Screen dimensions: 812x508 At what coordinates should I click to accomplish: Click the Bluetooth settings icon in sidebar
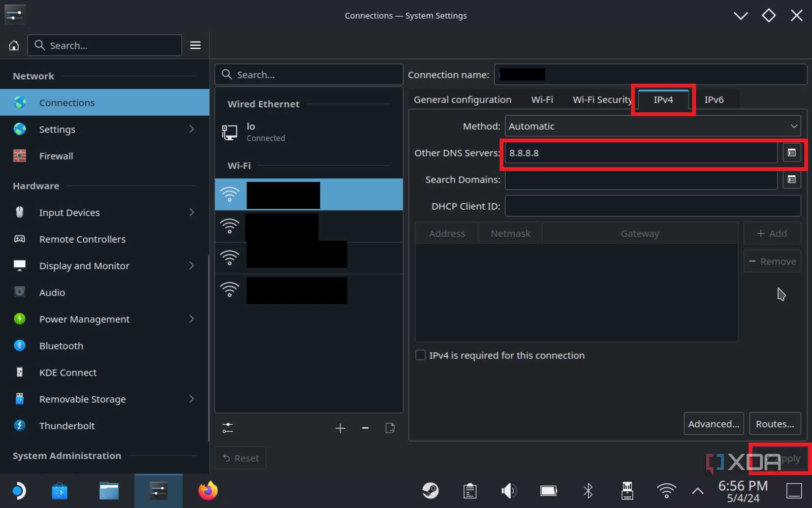pos(20,346)
